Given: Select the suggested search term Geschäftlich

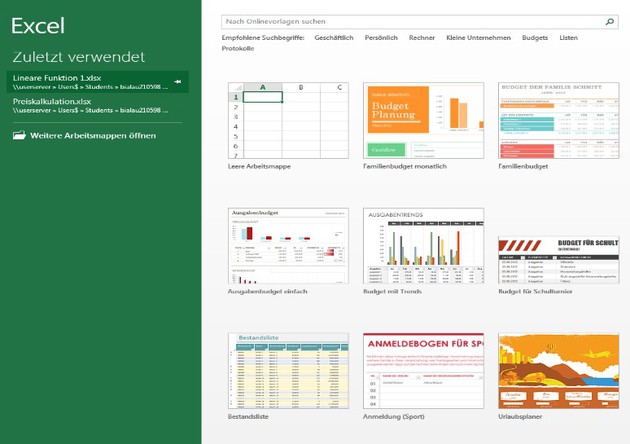Looking at the screenshot, I should 334,38.
